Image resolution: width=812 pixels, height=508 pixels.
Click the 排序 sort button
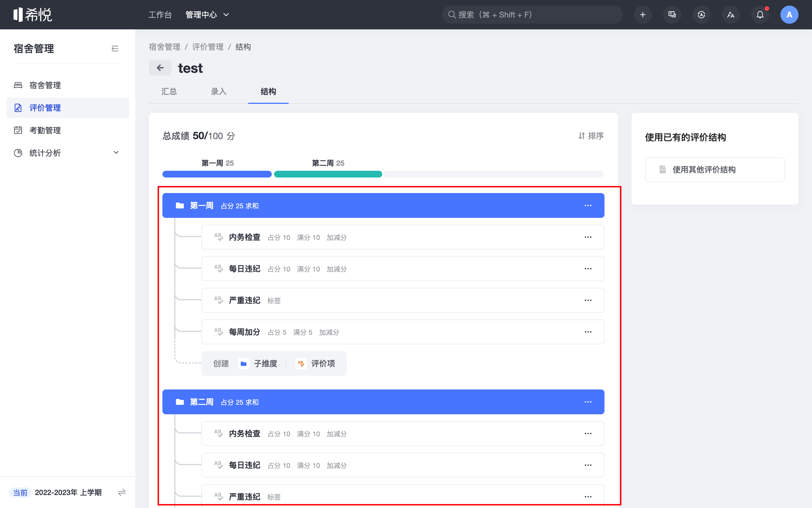(591, 136)
